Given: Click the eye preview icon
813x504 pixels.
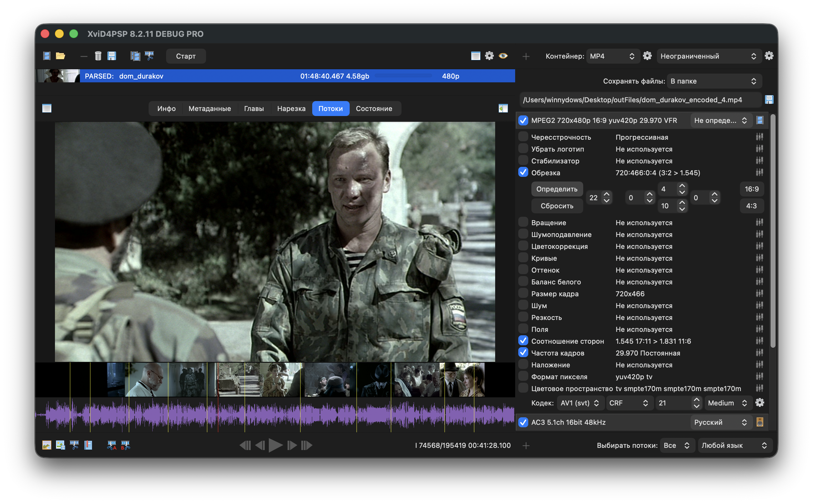Looking at the screenshot, I should coord(503,56).
